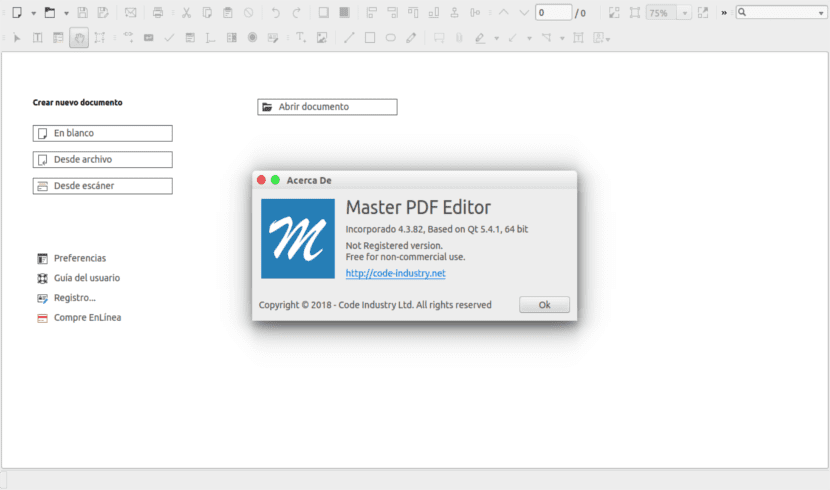Click the Paste clipboard icon
Viewport: 830px width, 490px height.
tap(228, 13)
